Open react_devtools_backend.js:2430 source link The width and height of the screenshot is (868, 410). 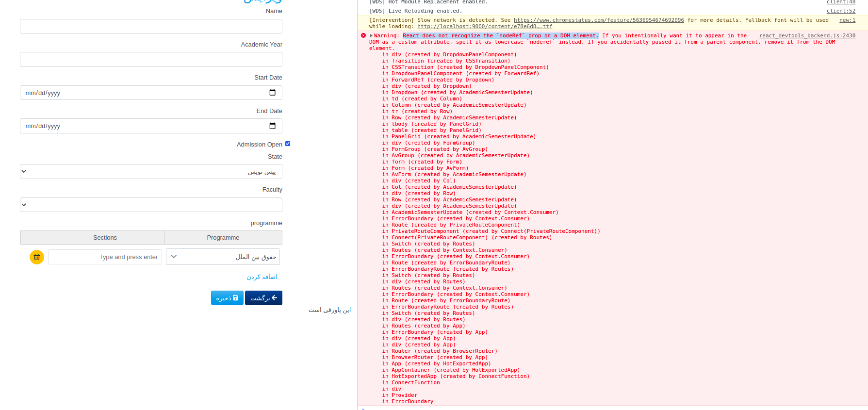tap(807, 36)
